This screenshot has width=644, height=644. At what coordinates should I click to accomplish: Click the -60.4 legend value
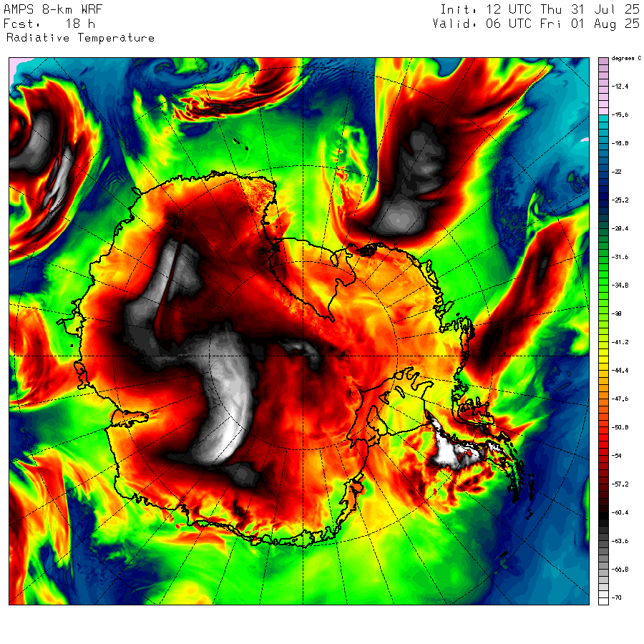click(x=620, y=512)
